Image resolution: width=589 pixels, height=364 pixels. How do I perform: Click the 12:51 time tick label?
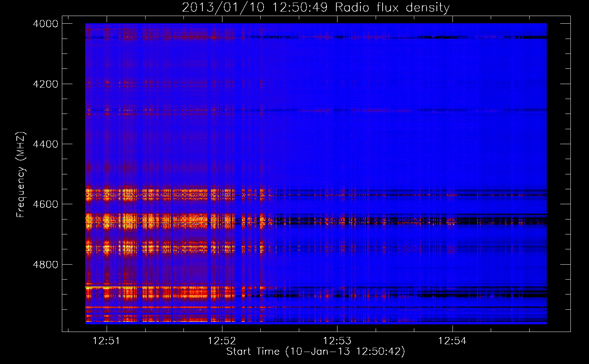(x=106, y=341)
